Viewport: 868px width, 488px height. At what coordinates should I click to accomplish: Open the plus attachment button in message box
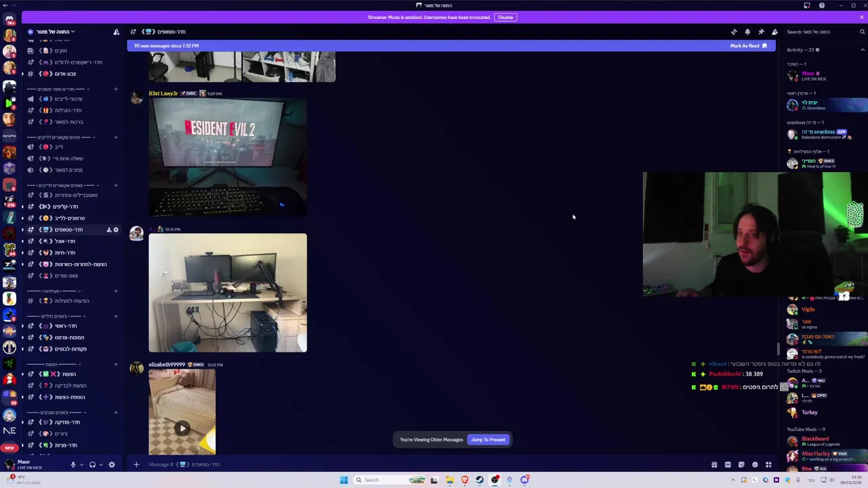point(136,464)
